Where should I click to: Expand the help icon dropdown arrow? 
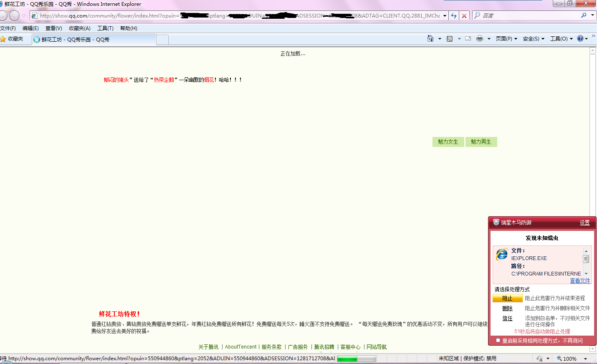587,39
